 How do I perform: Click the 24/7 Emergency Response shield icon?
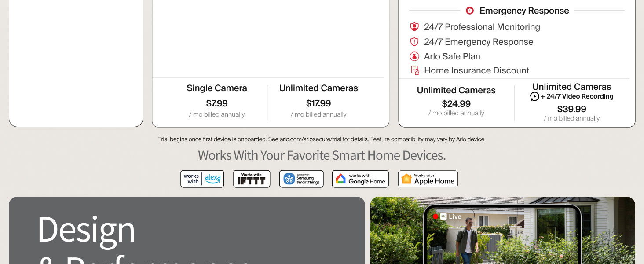pos(414,42)
